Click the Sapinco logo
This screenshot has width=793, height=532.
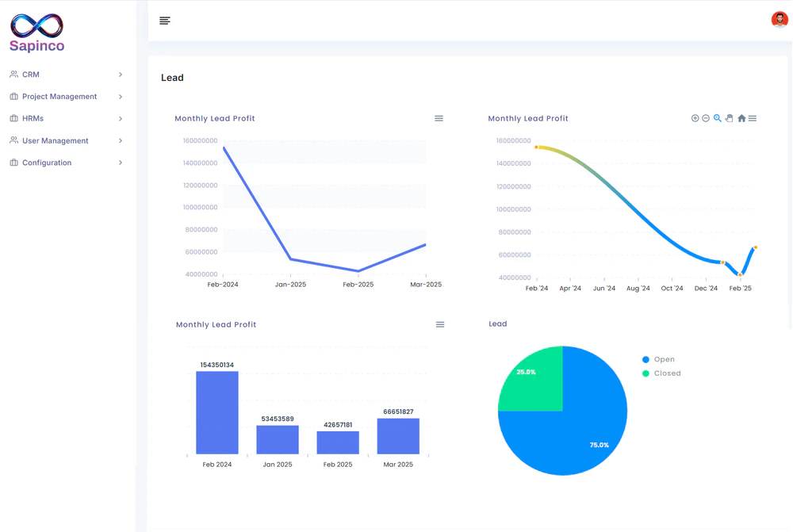pos(37,33)
